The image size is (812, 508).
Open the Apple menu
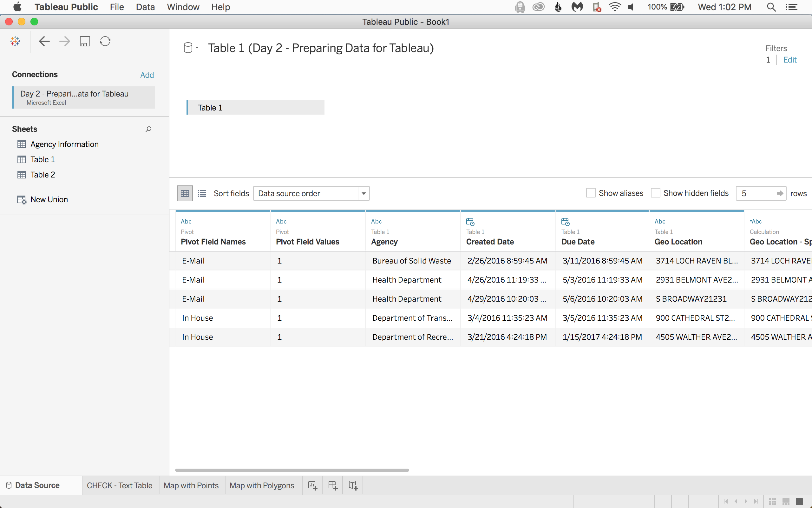(x=17, y=7)
